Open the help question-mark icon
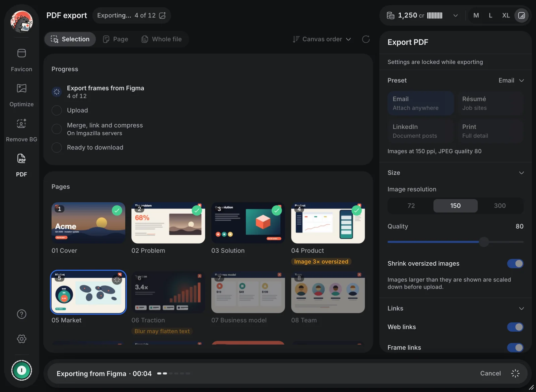 point(21,314)
